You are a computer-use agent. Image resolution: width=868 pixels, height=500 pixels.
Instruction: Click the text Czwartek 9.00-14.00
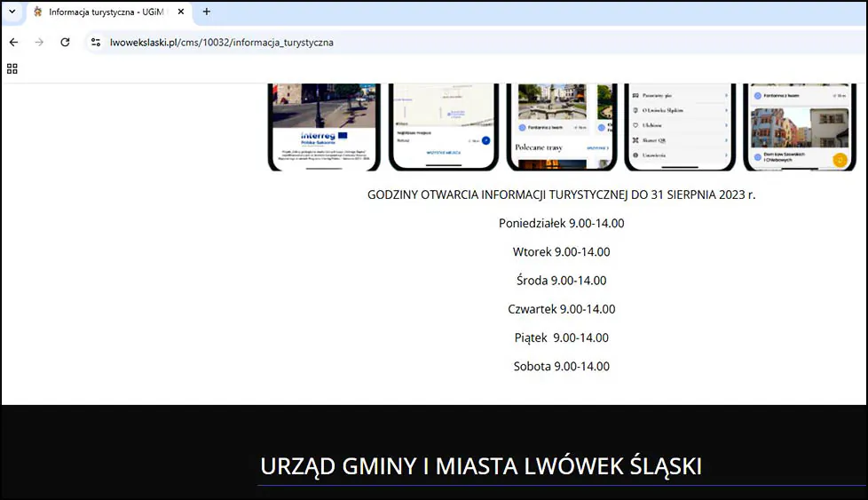click(x=561, y=309)
